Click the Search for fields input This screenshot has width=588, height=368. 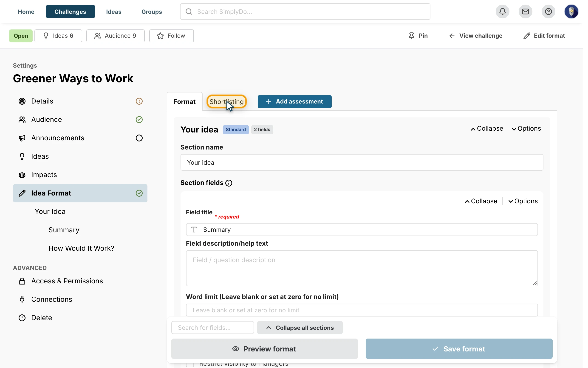pos(213,328)
